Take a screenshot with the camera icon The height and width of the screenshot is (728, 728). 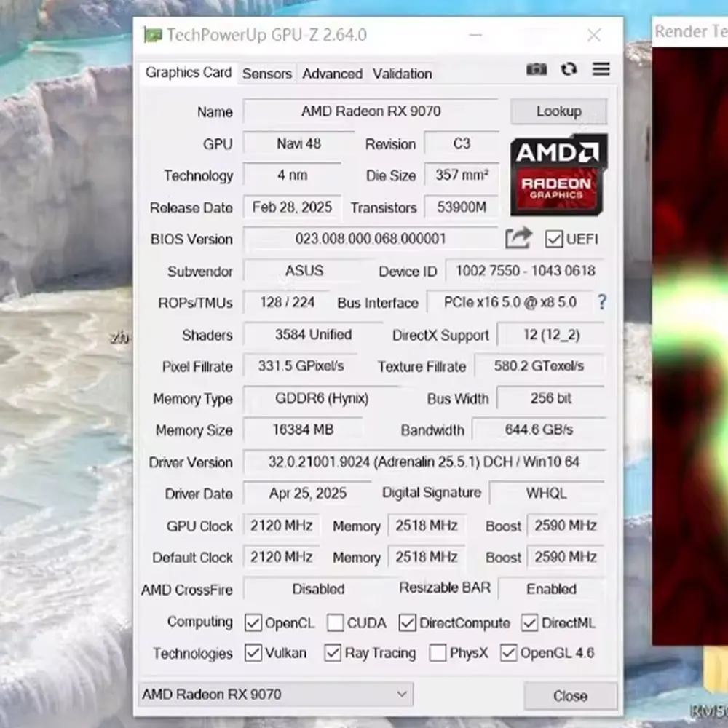[537, 69]
